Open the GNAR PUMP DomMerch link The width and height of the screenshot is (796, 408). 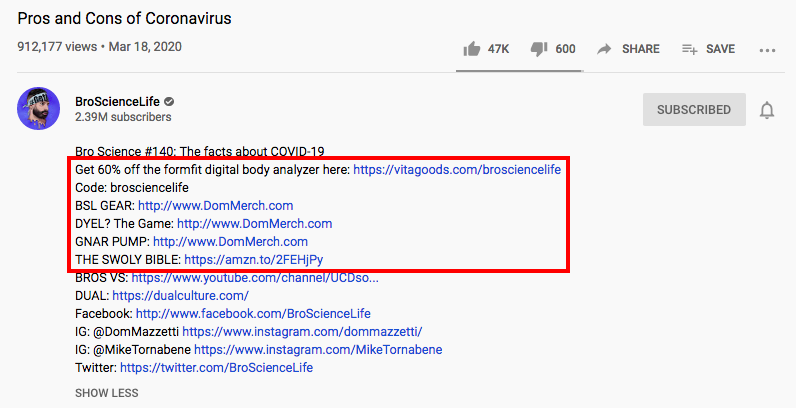point(230,242)
